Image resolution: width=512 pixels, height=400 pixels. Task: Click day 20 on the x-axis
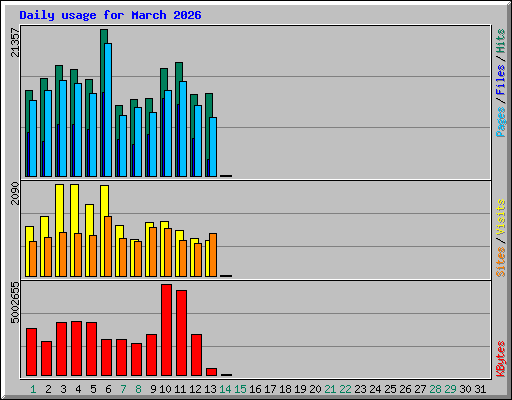pyautogui.click(x=315, y=389)
